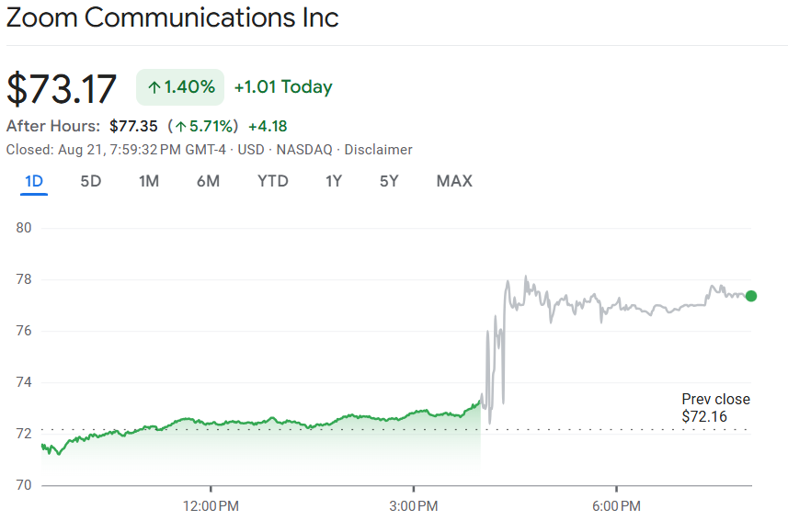Screen dimensions: 788x532
Task: View the 5Y chart range
Action: [x=389, y=181]
